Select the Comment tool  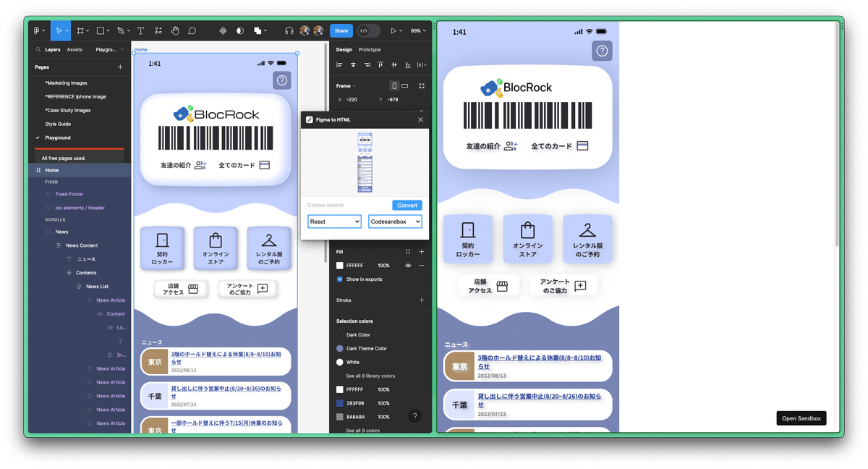click(x=192, y=31)
